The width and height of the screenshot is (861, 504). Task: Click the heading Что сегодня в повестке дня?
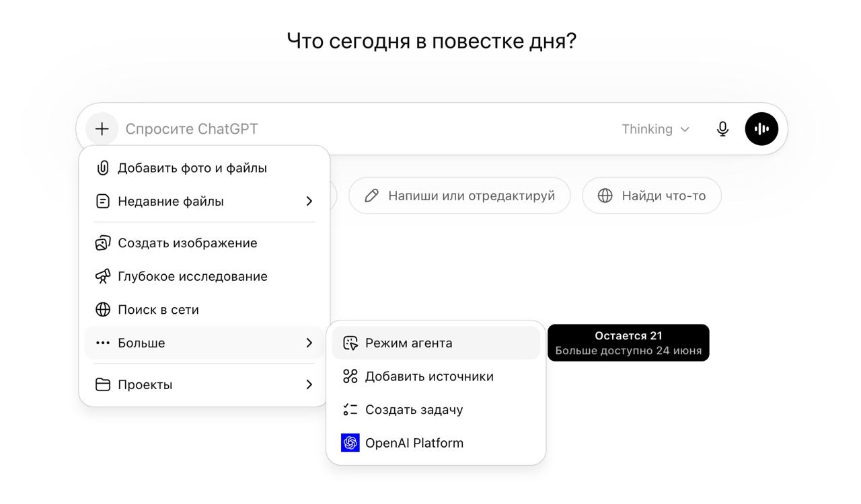click(432, 41)
